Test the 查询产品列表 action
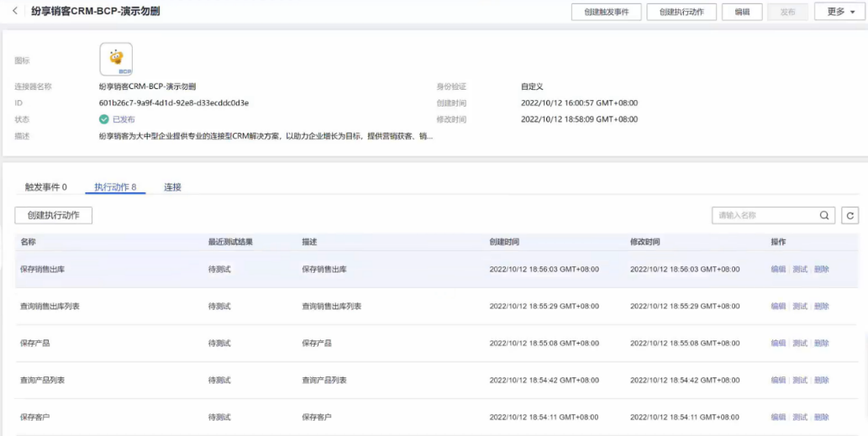868x436 pixels. pos(800,380)
